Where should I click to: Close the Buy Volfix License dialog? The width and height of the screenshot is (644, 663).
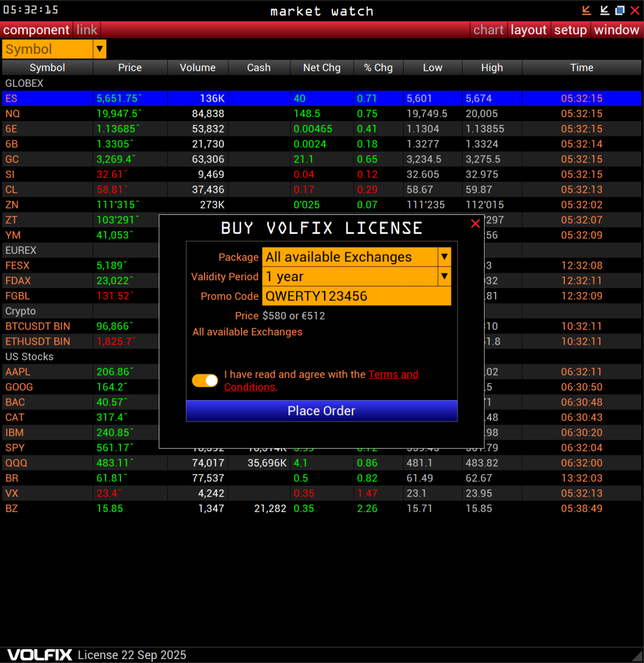click(x=475, y=223)
